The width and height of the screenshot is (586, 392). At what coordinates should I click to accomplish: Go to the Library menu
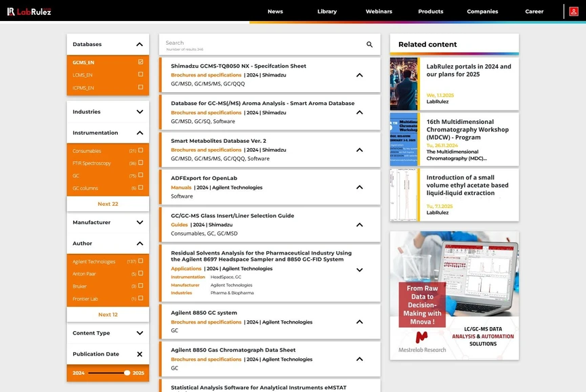click(x=327, y=12)
